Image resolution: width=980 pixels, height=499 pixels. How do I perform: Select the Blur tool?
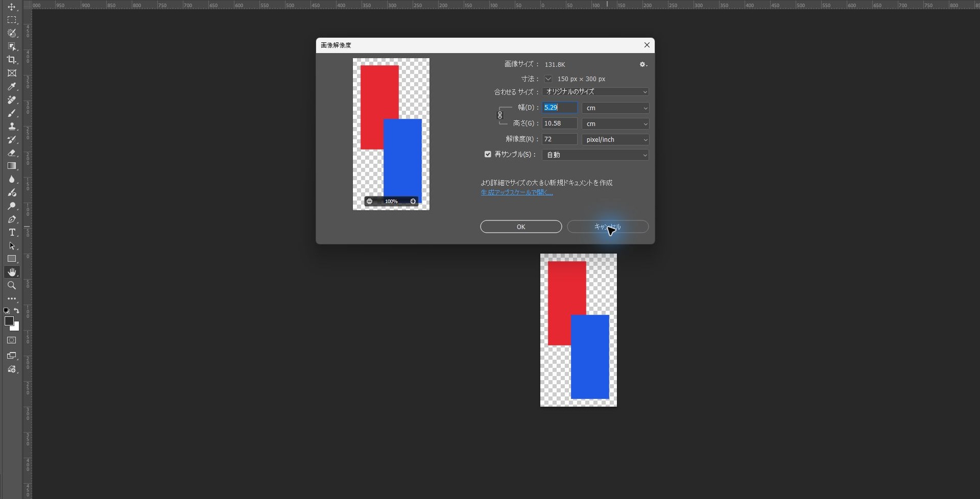point(11,179)
